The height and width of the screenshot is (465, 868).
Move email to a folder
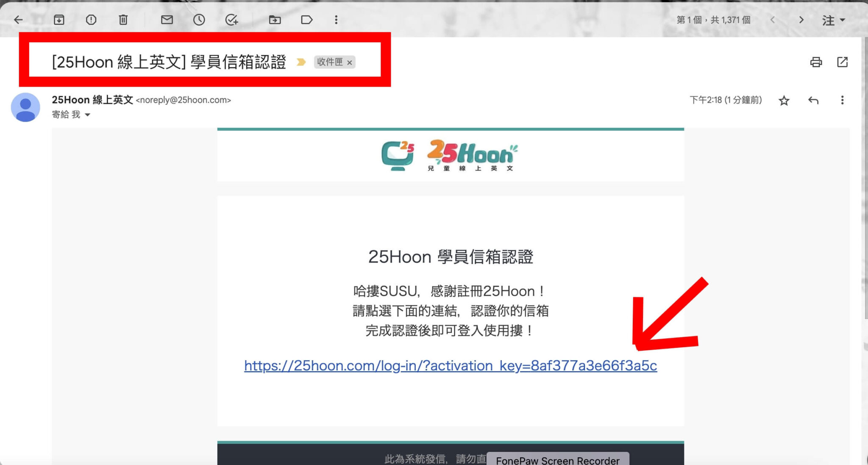[275, 20]
